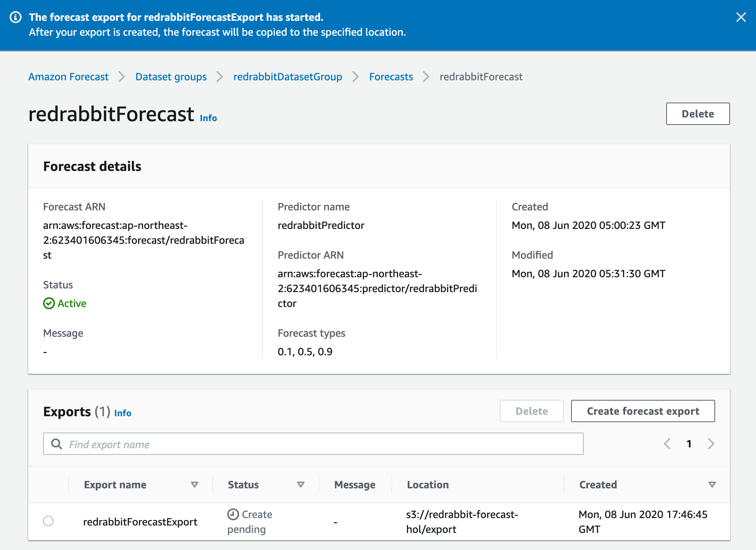This screenshot has height=550, width=756.
Task: Click the forecast types 0.1, 0.5, 0.9 value
Action: [305, 352]
